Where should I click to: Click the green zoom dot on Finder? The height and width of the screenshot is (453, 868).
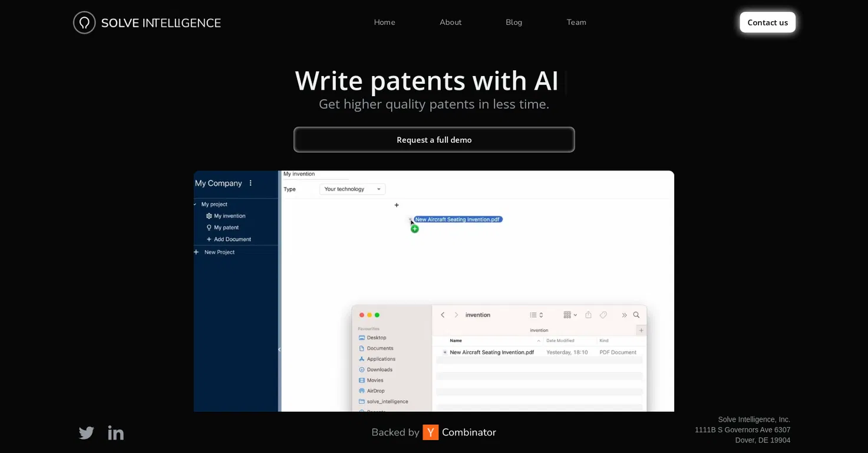[377, 316]
